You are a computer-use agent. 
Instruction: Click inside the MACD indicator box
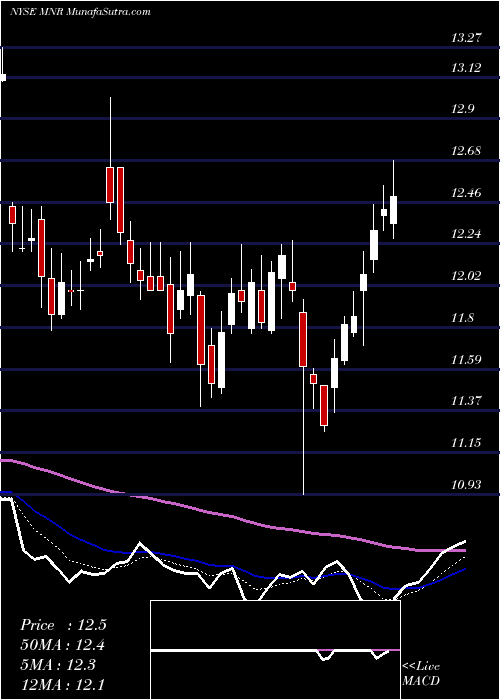[x=275, y=650]
